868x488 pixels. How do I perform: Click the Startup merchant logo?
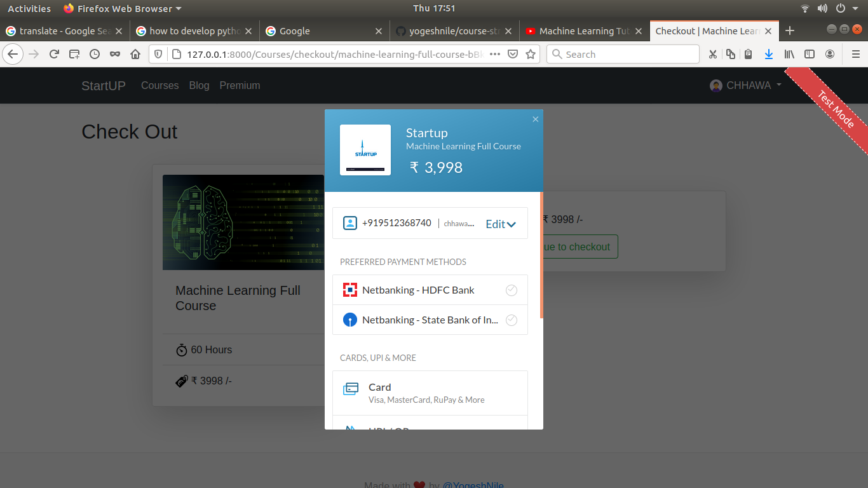coord(365,150)
